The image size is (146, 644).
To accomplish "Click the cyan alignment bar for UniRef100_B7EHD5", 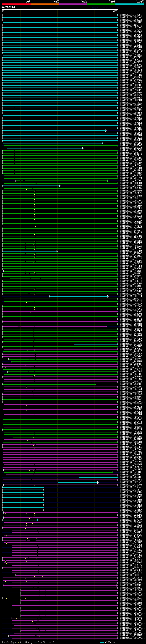I will (x=30, y=251).
